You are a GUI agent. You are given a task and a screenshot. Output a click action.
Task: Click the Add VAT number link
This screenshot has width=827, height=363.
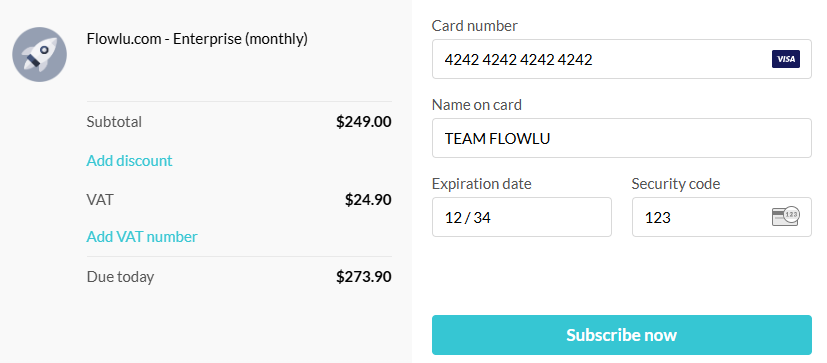click(x=142, y=237)
